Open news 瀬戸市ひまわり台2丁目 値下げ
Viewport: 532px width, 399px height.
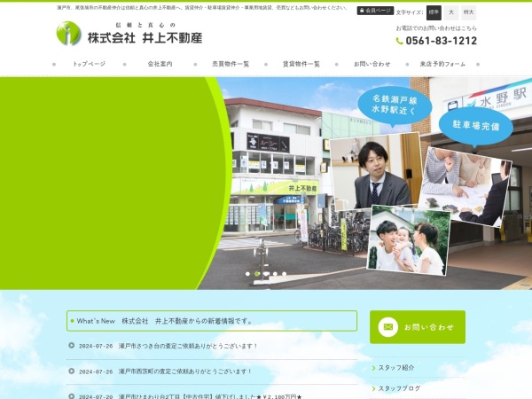[210, 396]
